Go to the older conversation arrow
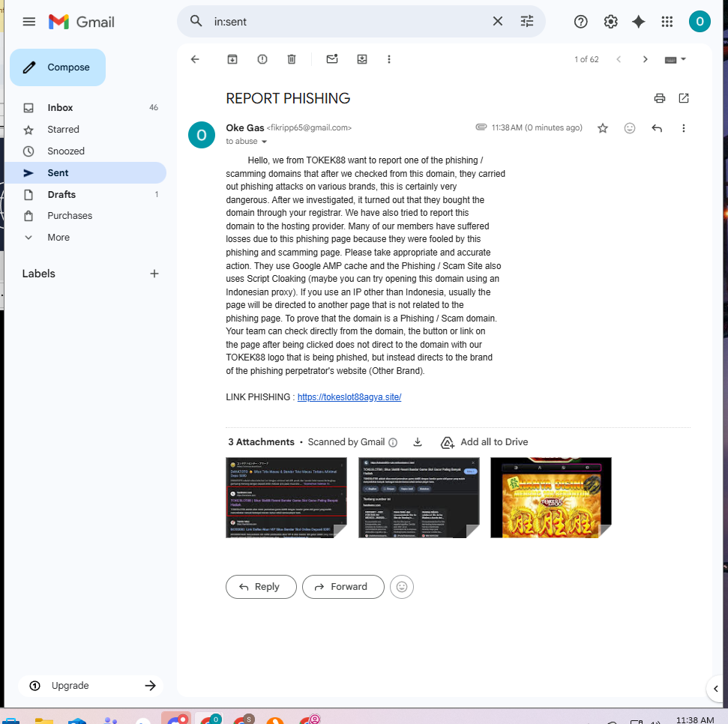Screen dimensions: 728x724 pyautogui.click(x=645, y=59)
